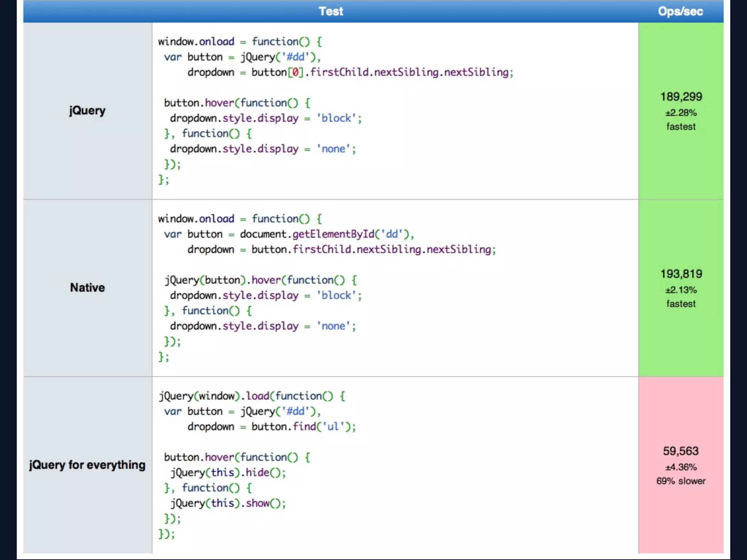Click code line 'jQuery(window).load(function() {'

coord(252,396)
